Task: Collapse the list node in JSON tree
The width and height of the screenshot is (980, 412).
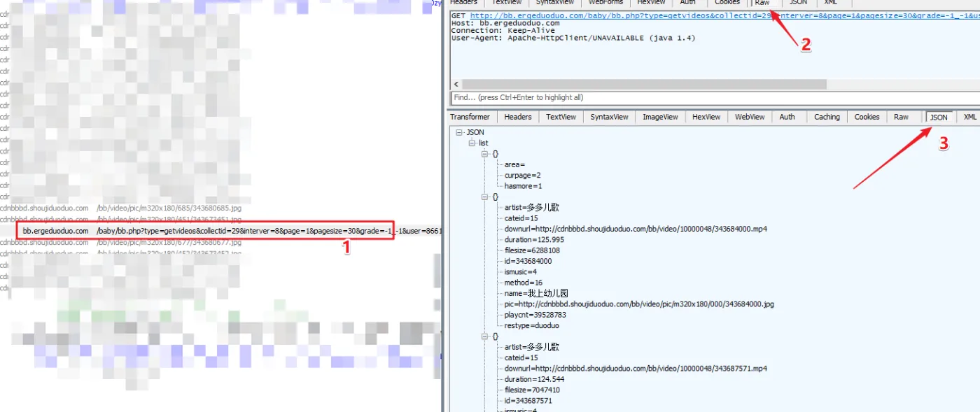Action: coord(472,143)
